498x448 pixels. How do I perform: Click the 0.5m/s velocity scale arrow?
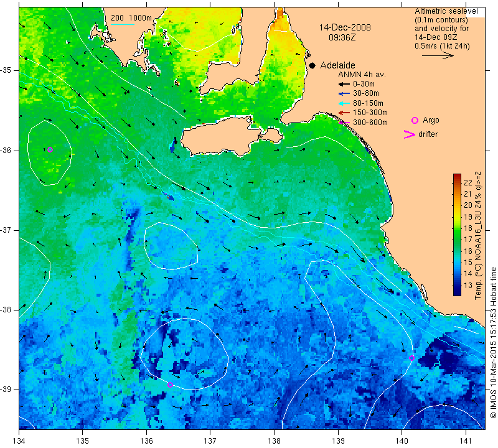click(x=438, y=55)
